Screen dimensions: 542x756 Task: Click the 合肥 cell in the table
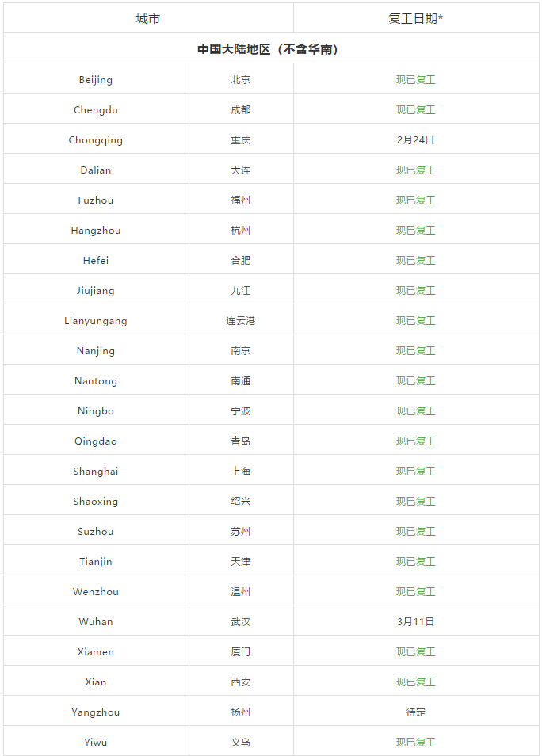click(241, 261)
